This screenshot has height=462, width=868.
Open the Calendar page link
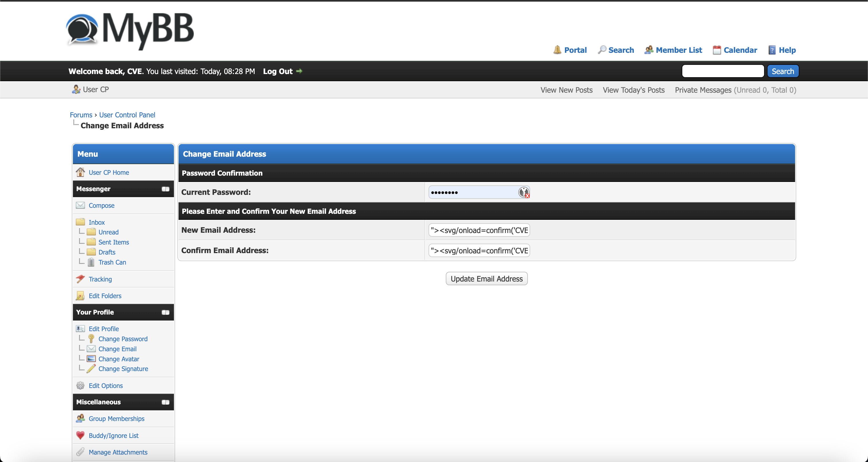coord(740,50)
